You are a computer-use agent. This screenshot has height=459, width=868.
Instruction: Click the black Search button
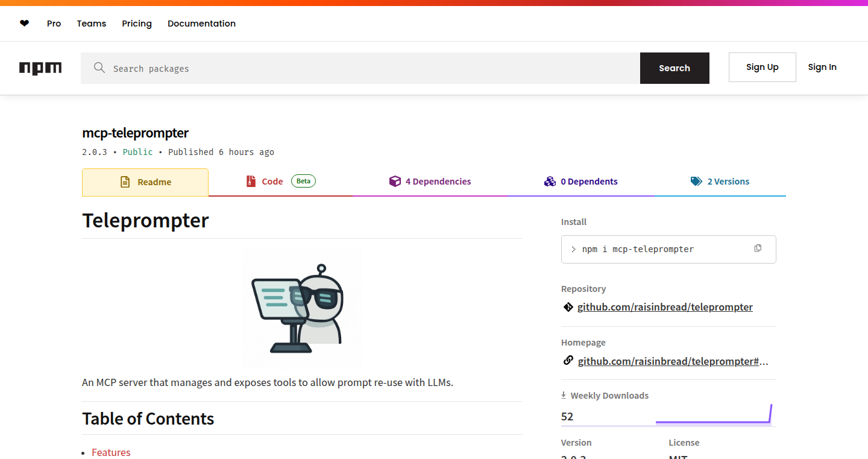tap(675, 68)
